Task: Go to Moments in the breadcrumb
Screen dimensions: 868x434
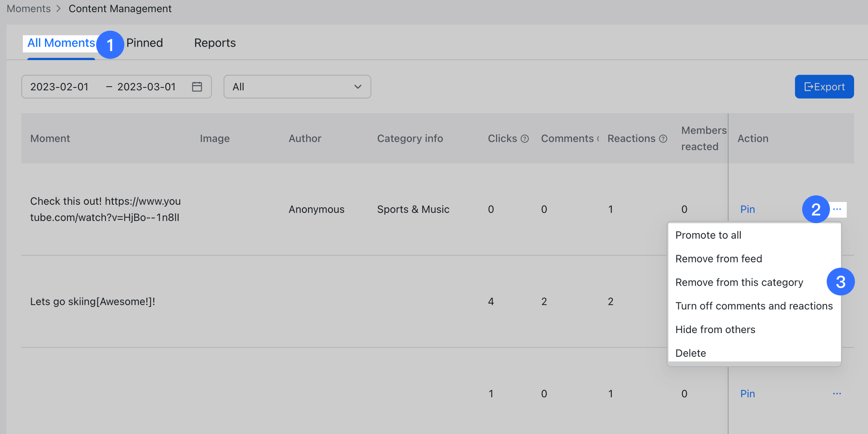Action: tap(29, 9)
